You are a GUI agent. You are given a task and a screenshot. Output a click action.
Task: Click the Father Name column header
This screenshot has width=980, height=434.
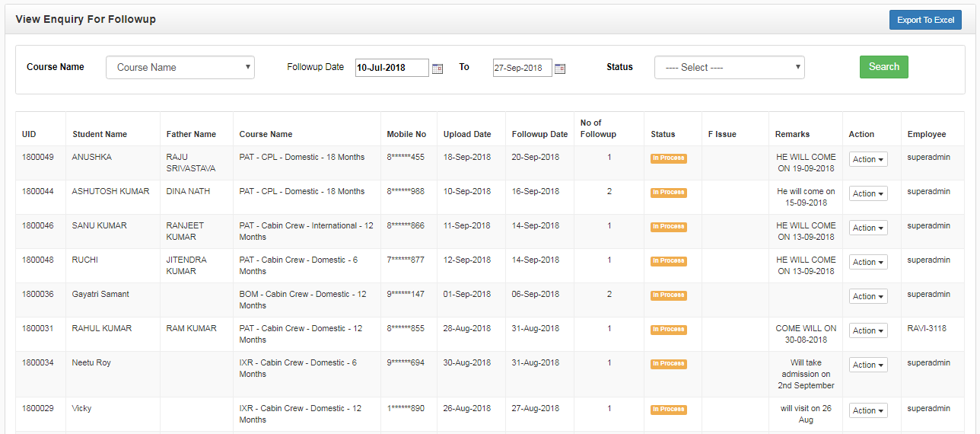coord(191,134)
